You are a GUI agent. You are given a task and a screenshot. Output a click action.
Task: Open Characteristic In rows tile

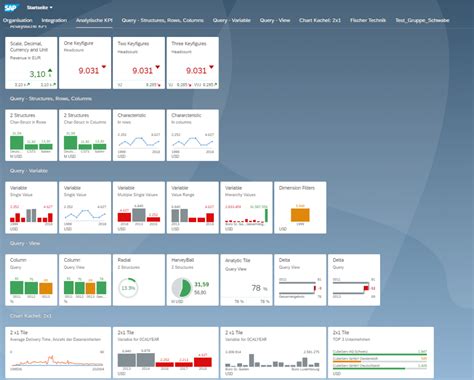pyautogui.click(x=139, y=135)
